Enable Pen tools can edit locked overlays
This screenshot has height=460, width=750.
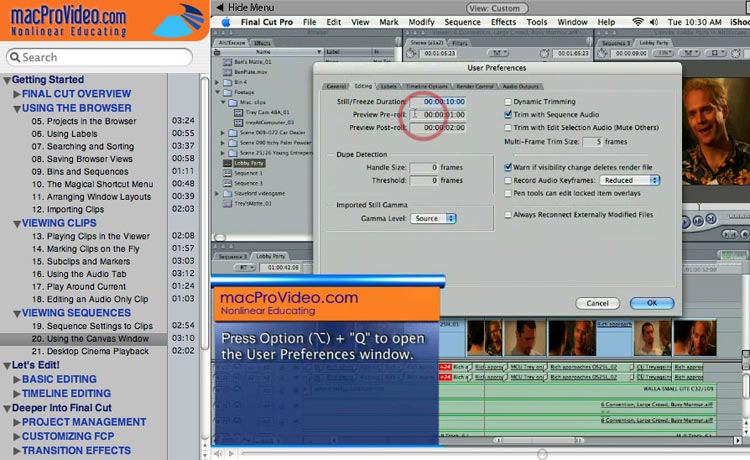[508, 193]
